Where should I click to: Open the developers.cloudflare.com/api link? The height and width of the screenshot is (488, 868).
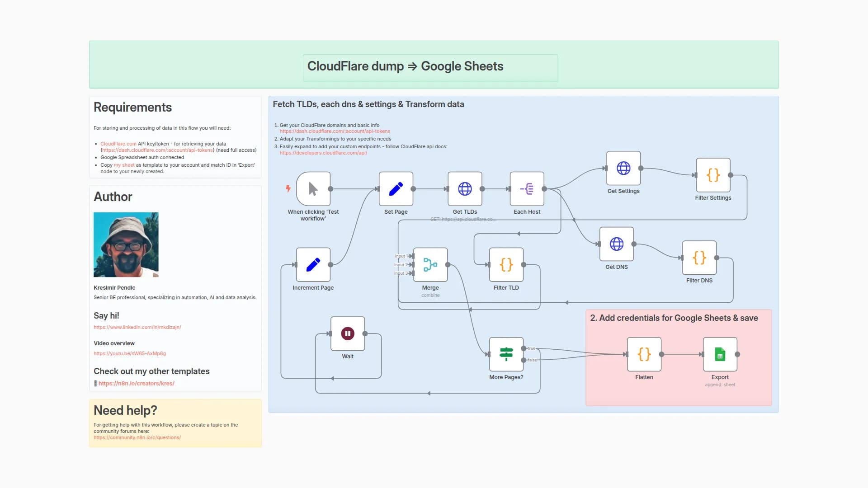coord(323,153)
